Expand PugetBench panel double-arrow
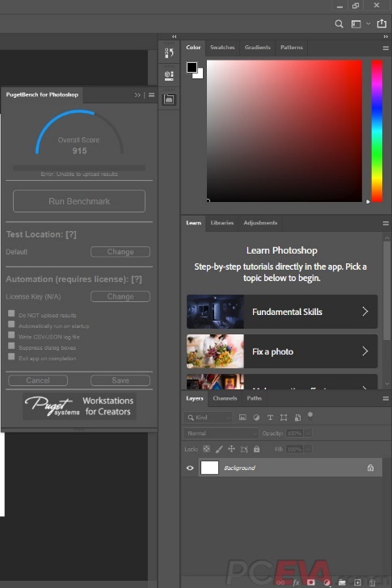This screenshot has height=588, width=392. (x=137, y=94)
